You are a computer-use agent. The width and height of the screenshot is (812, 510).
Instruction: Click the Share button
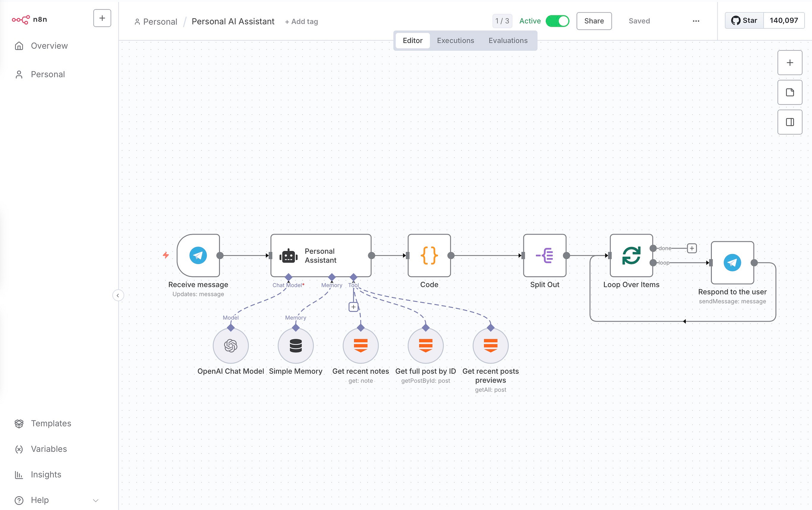594,21
